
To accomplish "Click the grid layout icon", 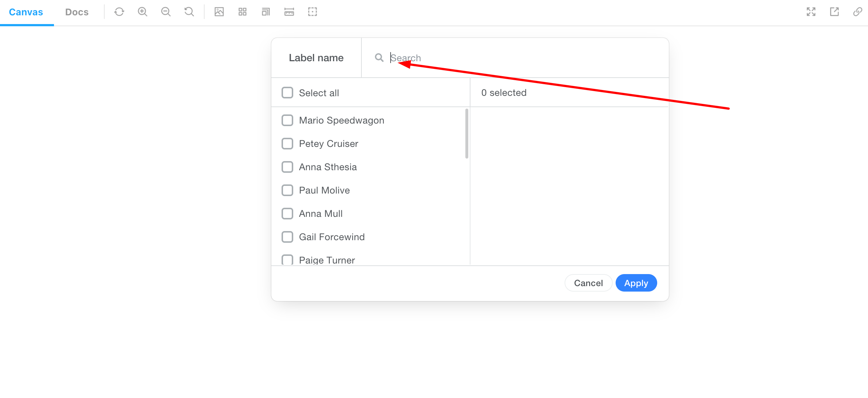I will click(x=243, y=12).
